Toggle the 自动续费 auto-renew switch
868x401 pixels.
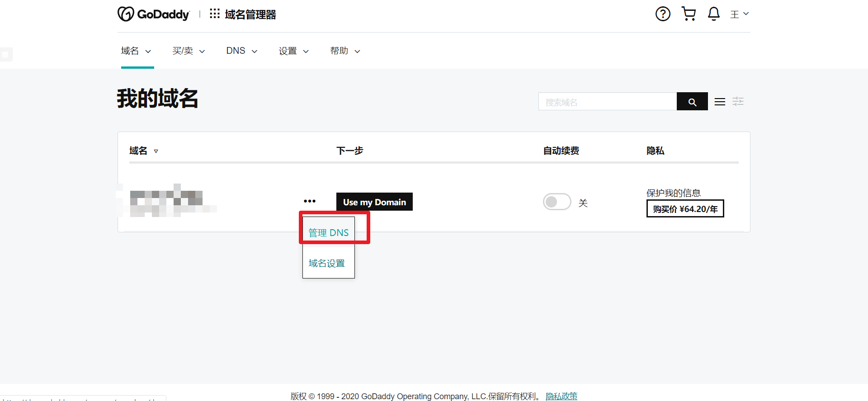(x=557, y=202)
